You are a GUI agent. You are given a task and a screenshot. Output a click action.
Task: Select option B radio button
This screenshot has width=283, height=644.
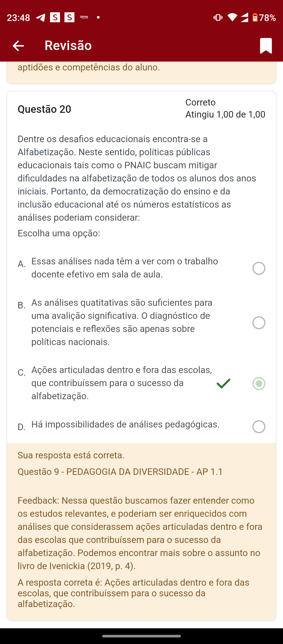pos(259,323)
